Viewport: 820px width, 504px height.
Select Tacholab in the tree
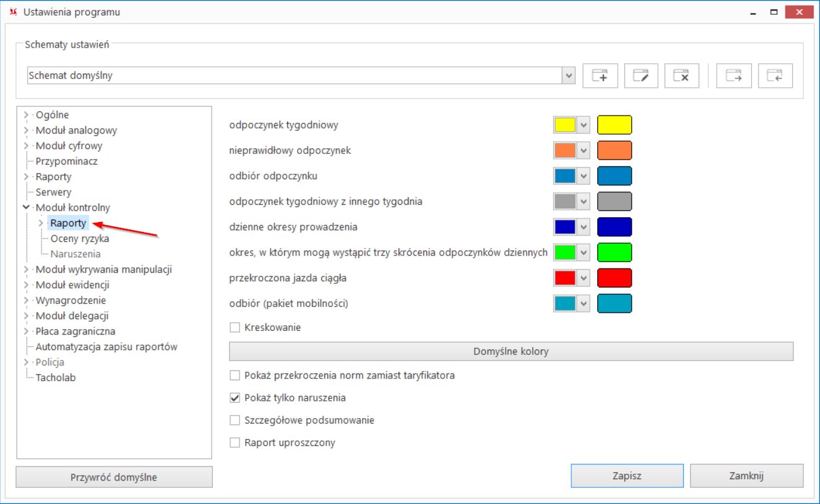pyautogui.click(x=56, y=378)
